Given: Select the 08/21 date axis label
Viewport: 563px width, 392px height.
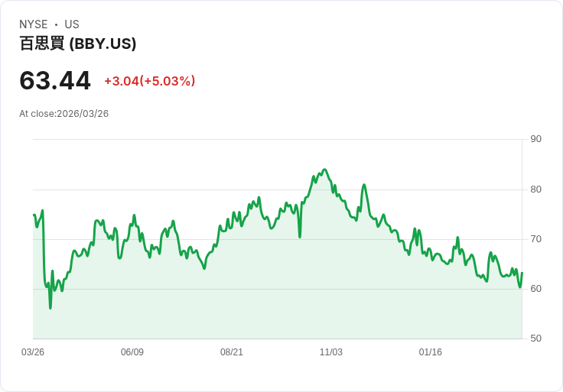Looking at the screenshot, I should point(232,352).
